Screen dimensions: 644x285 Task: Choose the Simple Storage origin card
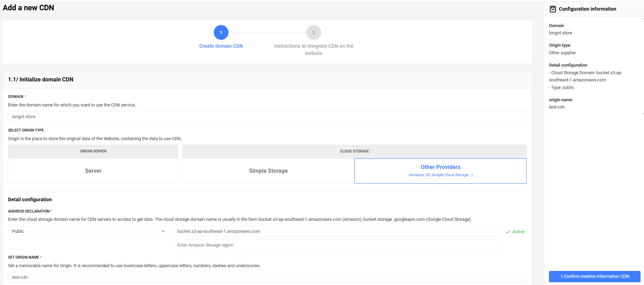pos(268,171)
